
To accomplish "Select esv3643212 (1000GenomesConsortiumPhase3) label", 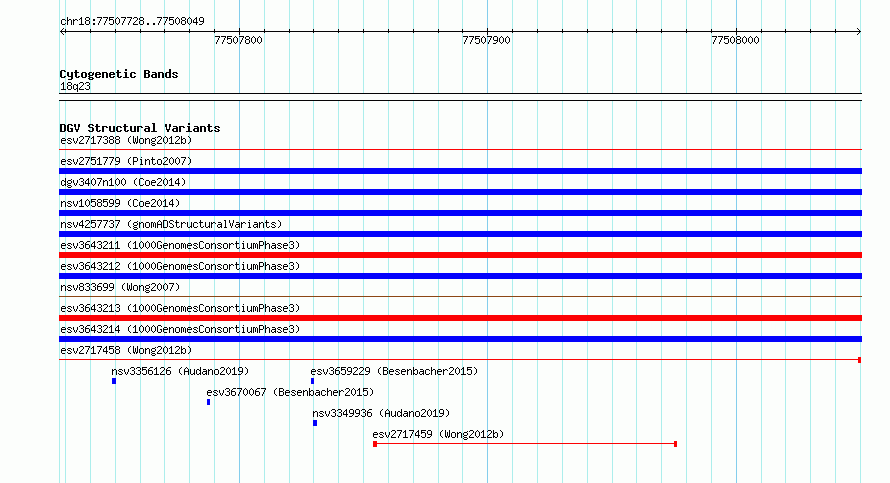I will [180, 266].
